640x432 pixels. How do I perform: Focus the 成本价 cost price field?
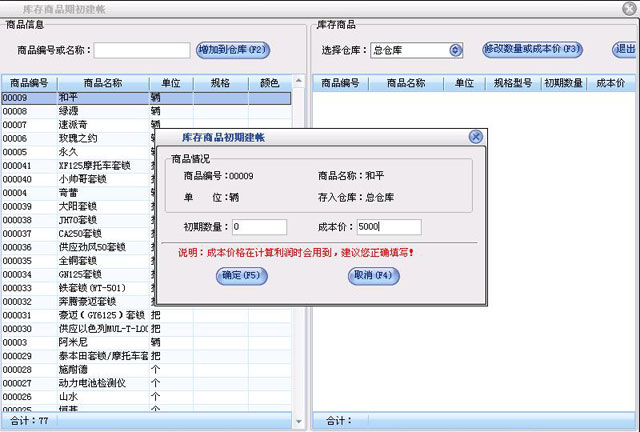[x=388, y=227]
